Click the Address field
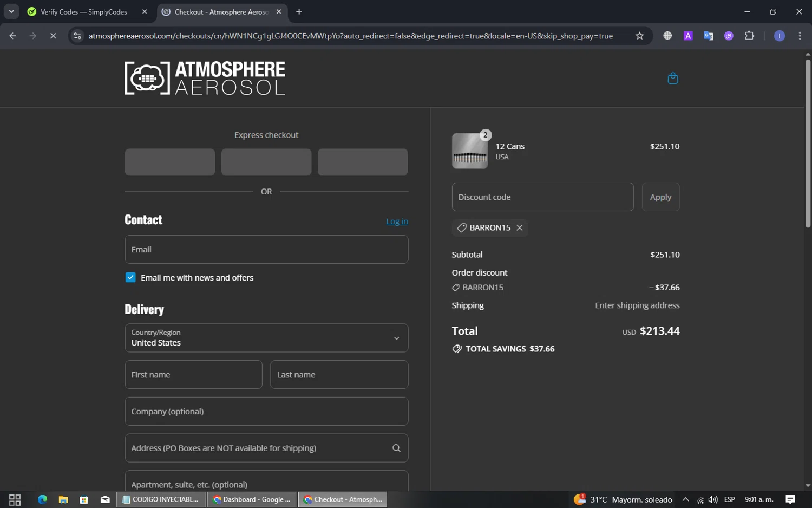Viewport: 812px width, 508px height. [x=266, y=448]
